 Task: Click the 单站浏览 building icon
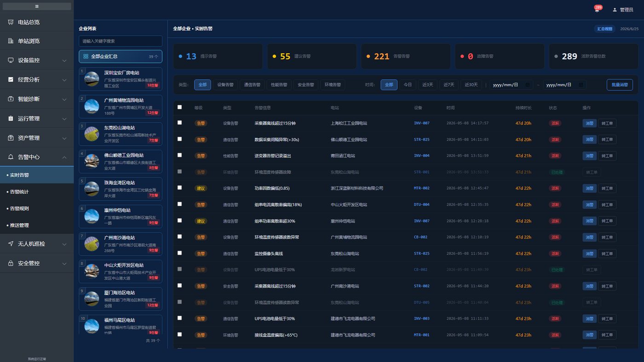click(11, 41)
